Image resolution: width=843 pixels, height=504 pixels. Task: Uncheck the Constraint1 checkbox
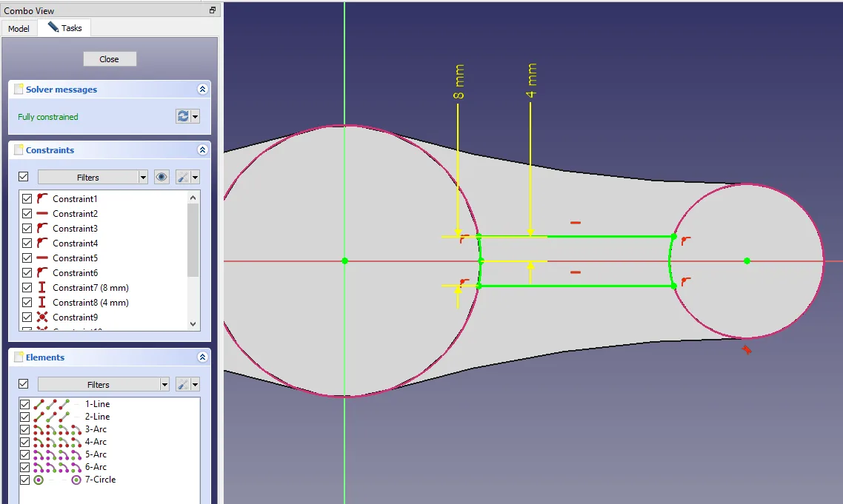click(27, 198)
